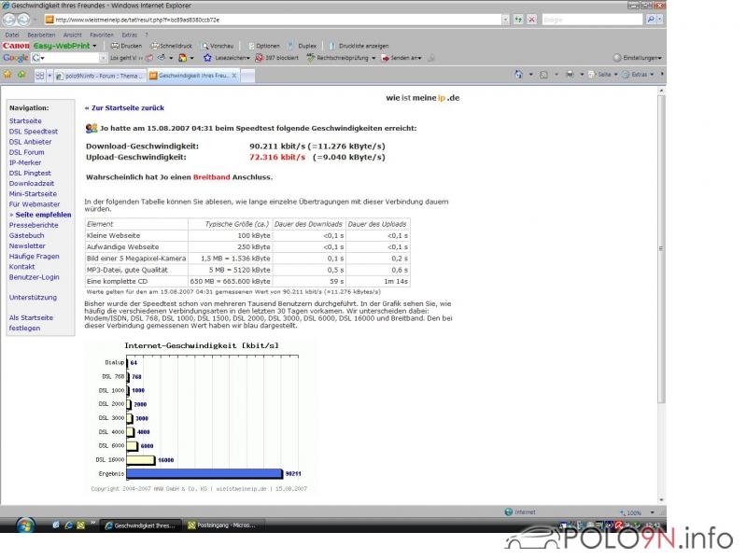Open the Quick Tabs grid view
This screenshot has width=747, height=560.
click(x=39, y=76)
